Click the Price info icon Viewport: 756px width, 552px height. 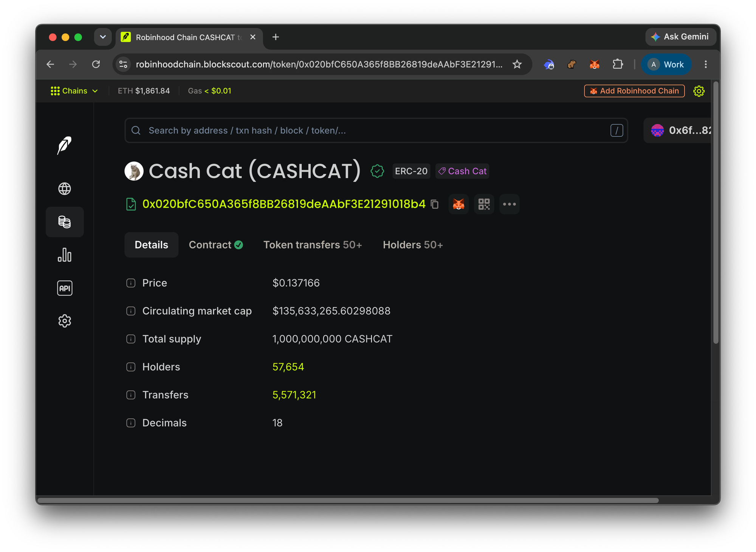[x=131, y=283]
